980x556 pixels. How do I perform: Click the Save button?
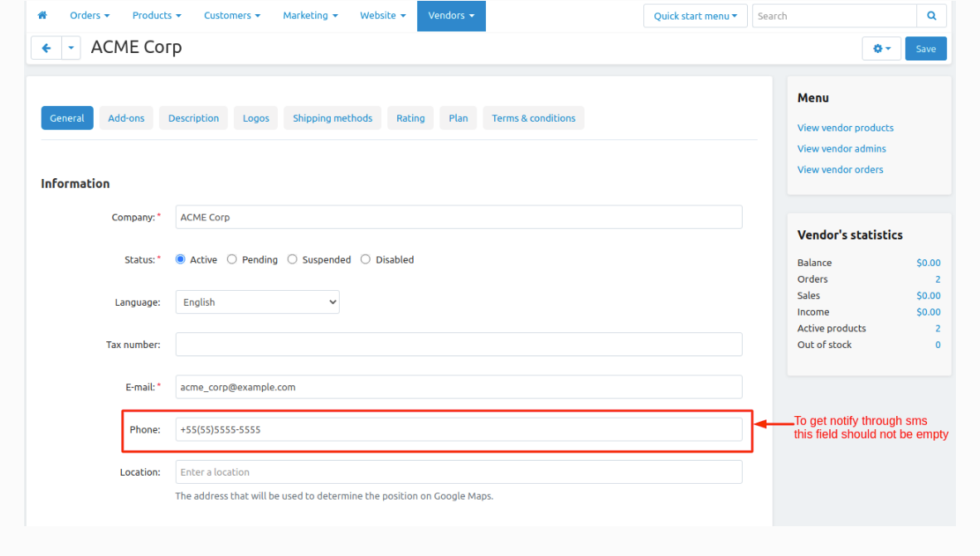pyautogui.click(x=925, y=49)
